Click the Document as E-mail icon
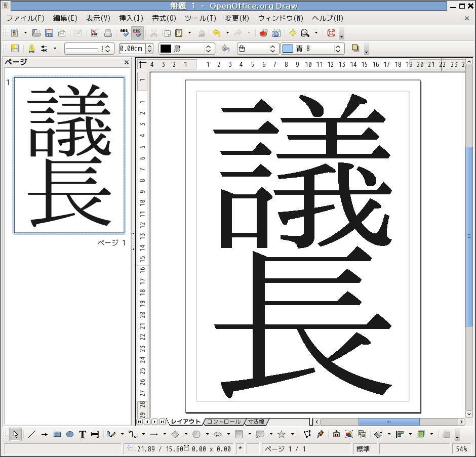This screenshot has height=457, width=476. tap(62, 33)
